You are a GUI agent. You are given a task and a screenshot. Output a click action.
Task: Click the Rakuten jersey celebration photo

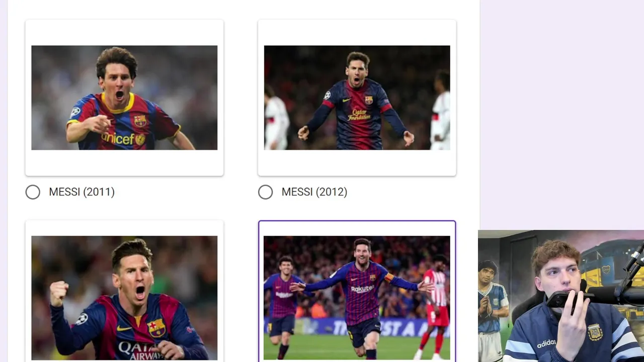pos(357,298)
